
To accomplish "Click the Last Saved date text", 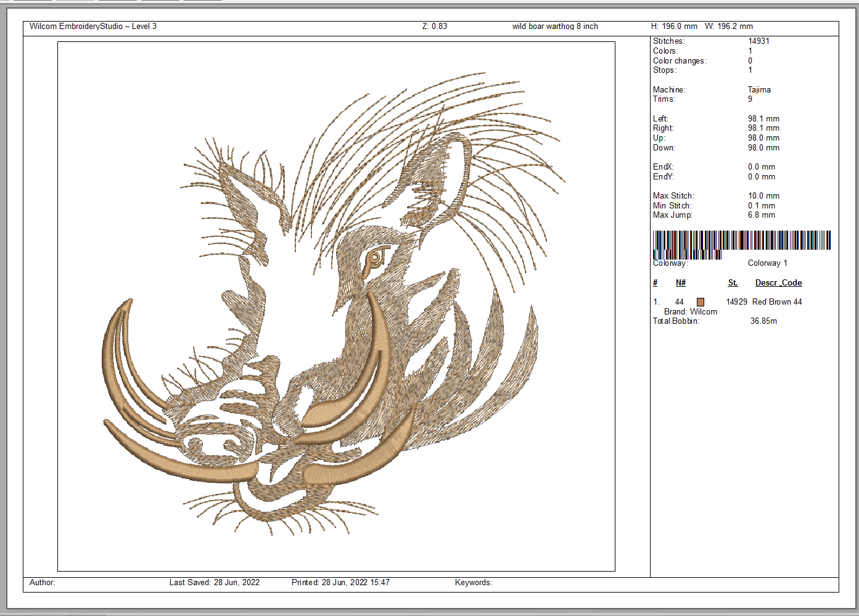I will click(214, 583).
